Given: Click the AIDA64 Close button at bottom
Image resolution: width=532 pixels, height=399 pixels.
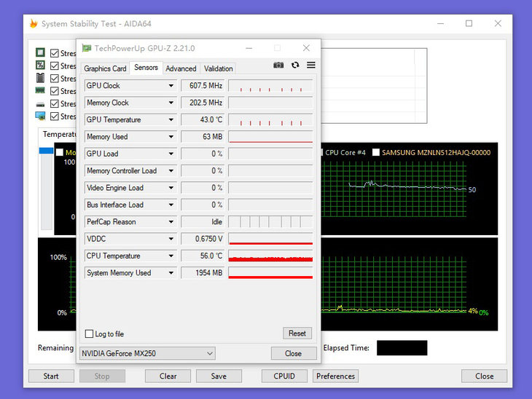Looking at the screenshot, I should [x=484, y=376].
